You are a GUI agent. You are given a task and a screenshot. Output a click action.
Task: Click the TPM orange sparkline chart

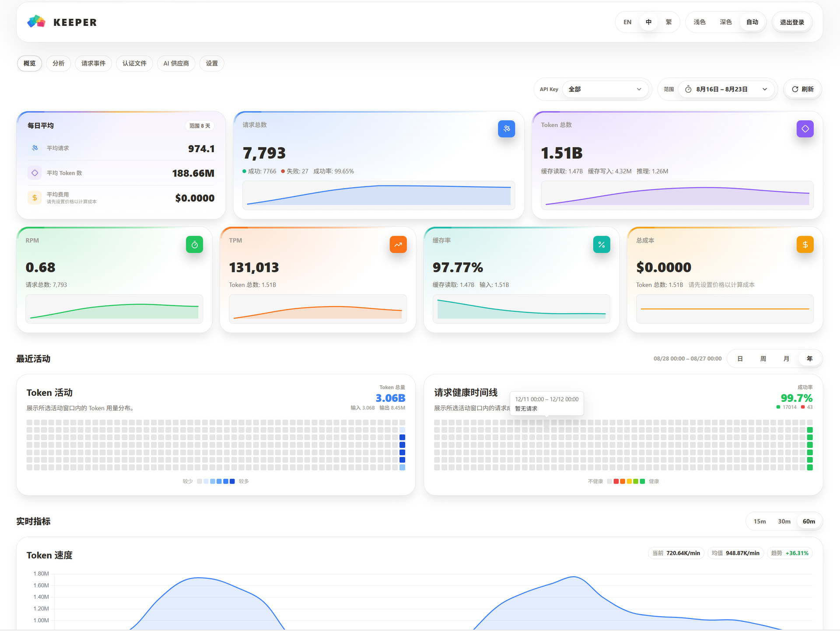318,309
